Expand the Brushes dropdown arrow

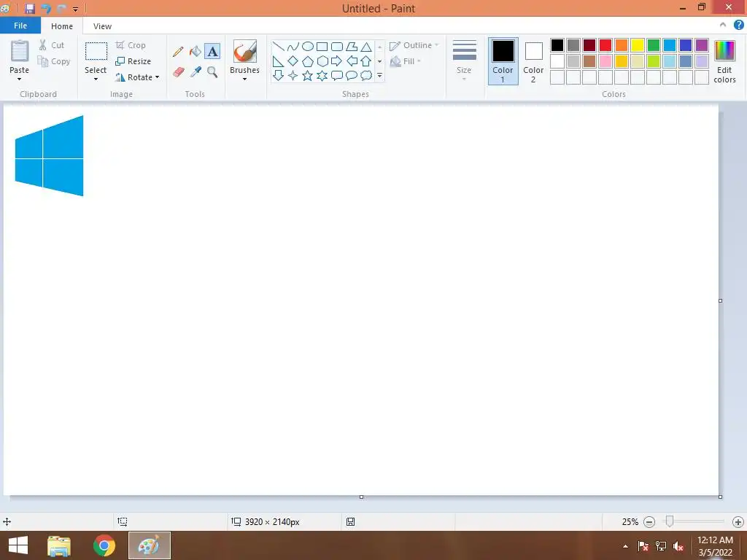click(244, 79)
